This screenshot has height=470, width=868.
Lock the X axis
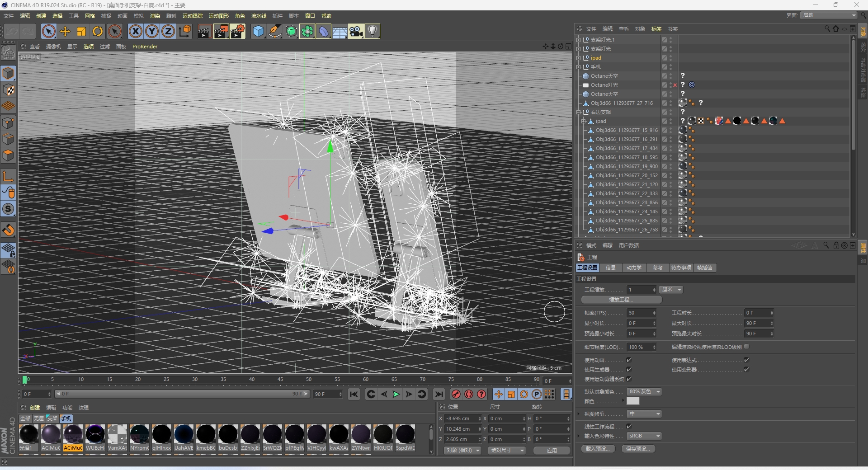[136, 31]
